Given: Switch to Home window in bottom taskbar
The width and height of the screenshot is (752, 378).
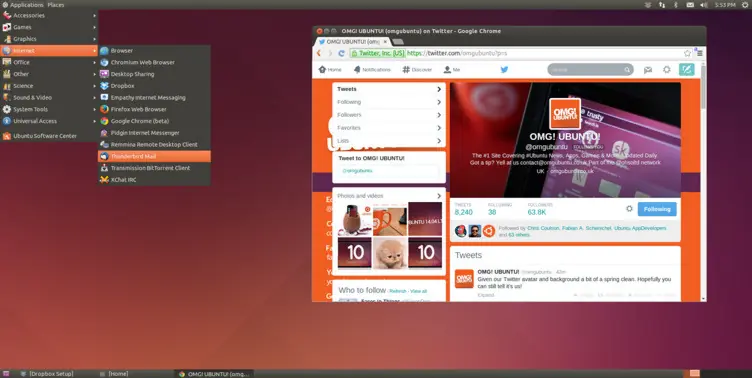Looking at the screenshot, I should (x=114, y=374).
